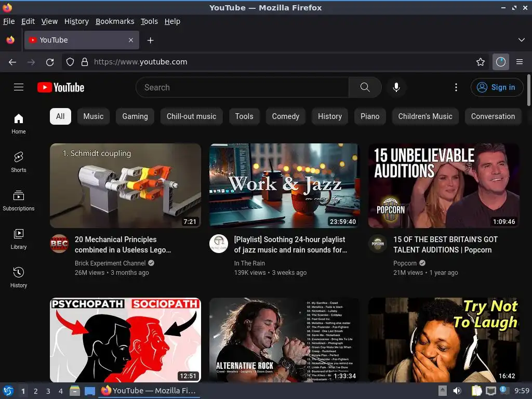Image resolution: width=532 pixels, height=399 pixels.
Task: Click the Firefox URL address bar
Action: pyautogui.click(x=275, y=62)
